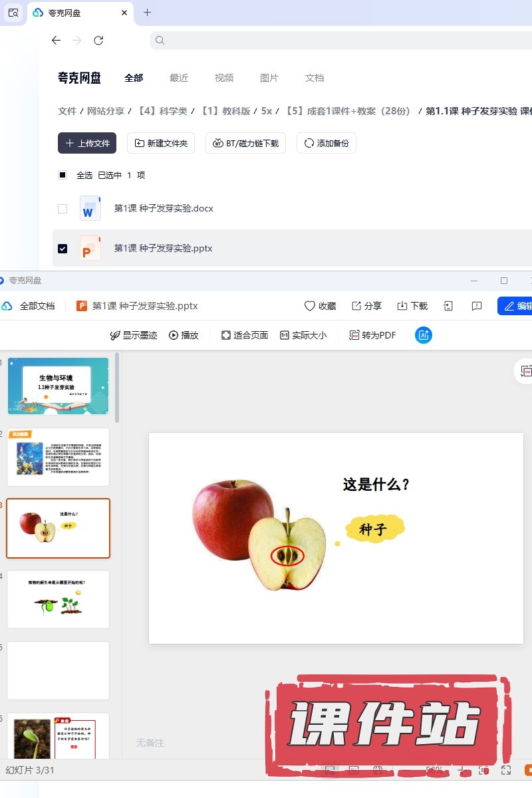
Task: Select slide 4 thumbnail with sprouts
Action: 59,599
